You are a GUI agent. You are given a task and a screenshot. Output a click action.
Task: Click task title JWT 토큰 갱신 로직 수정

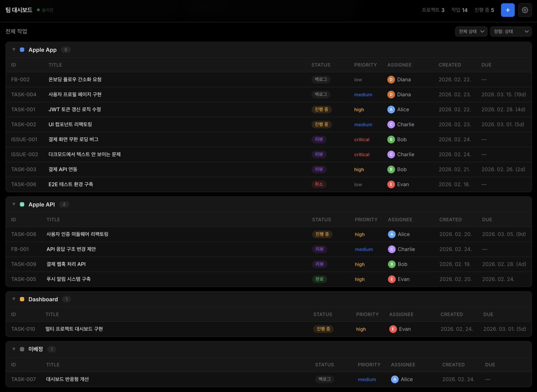(x=75, y=110)
